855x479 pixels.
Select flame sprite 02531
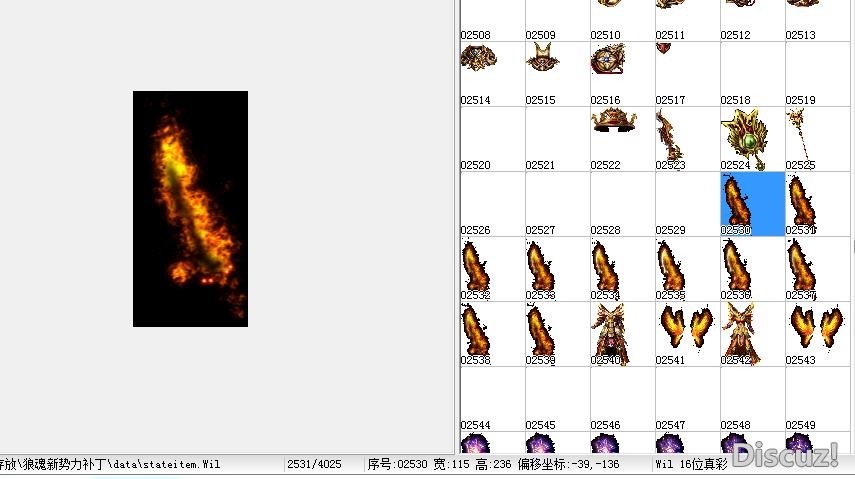pyautogui.click(x=817, y=204)
